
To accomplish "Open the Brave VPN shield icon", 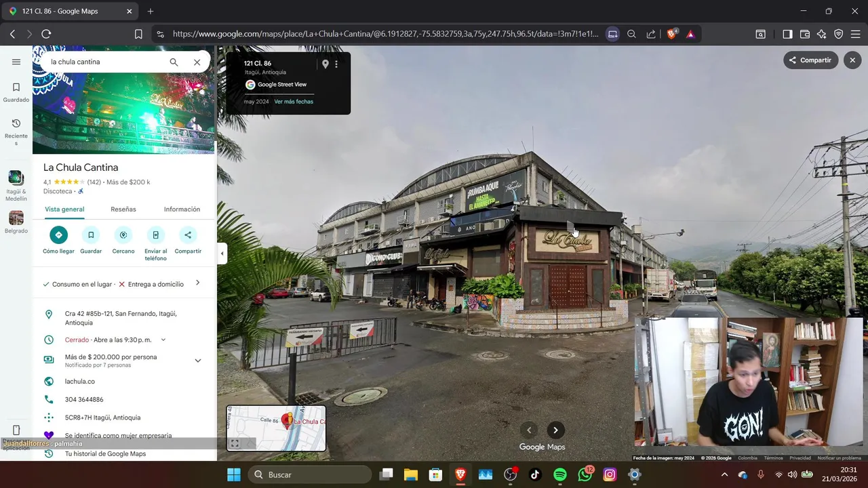I will (x=839, y=34).
